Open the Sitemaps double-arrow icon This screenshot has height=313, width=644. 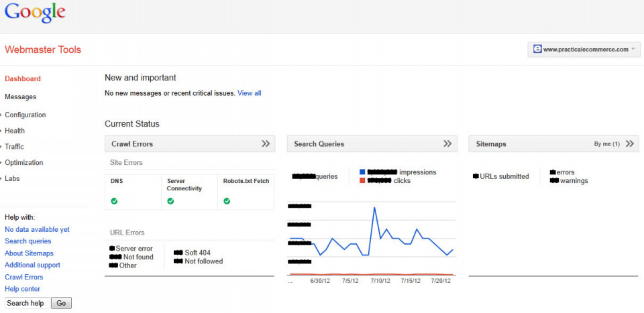630,143
